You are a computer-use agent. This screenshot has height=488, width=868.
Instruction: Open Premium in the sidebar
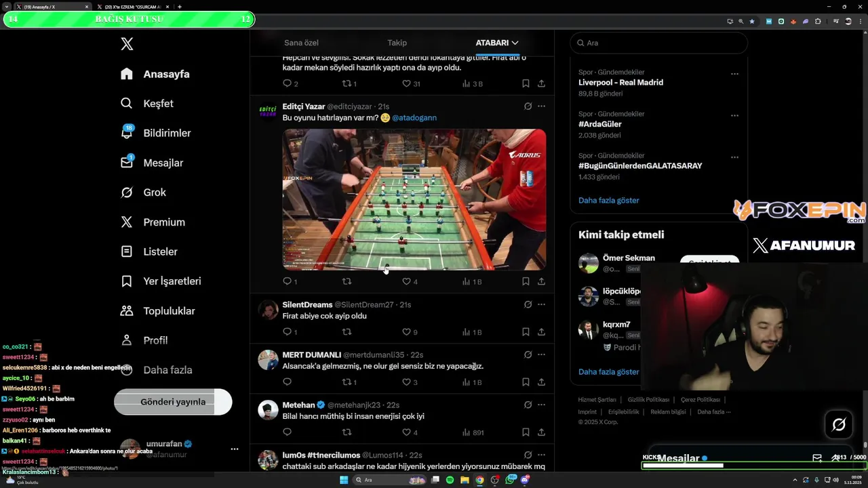point(153,222)
